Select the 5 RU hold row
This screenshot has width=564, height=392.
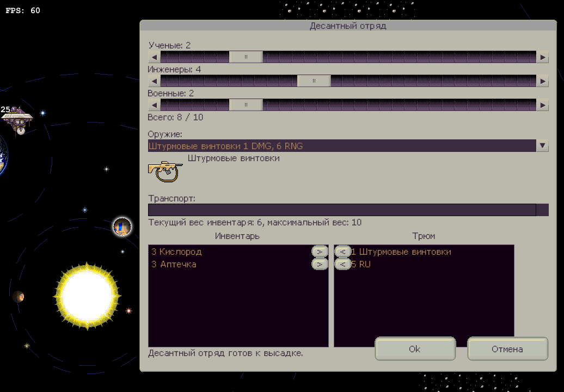[x=432, y=265]
